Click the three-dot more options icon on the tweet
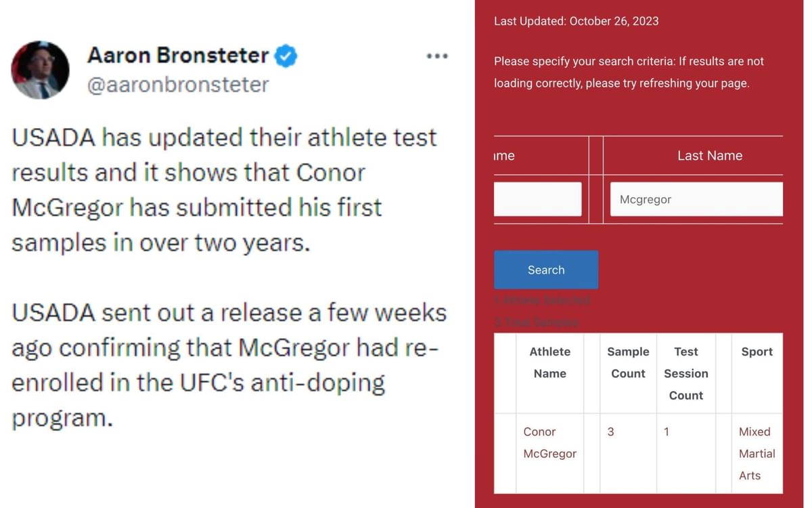The image size is (812, 508). (436, 56)
